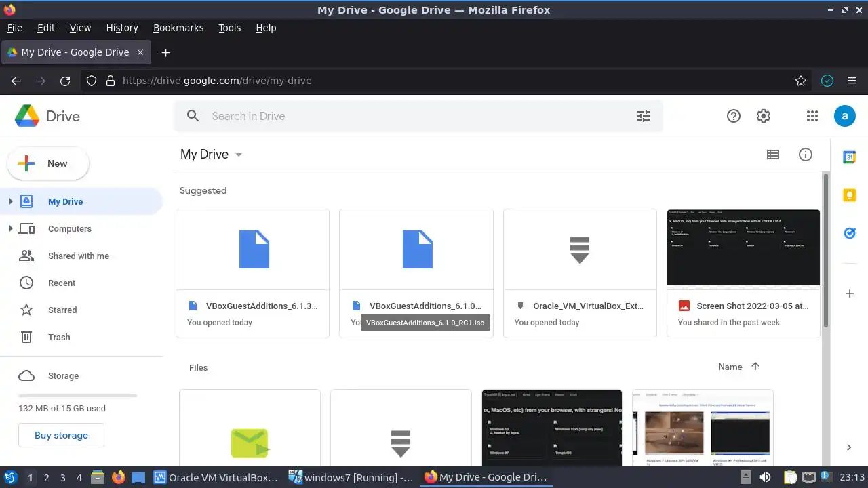Open Storage details
Viewport: 868px width, 488px height.
[81, 375]
